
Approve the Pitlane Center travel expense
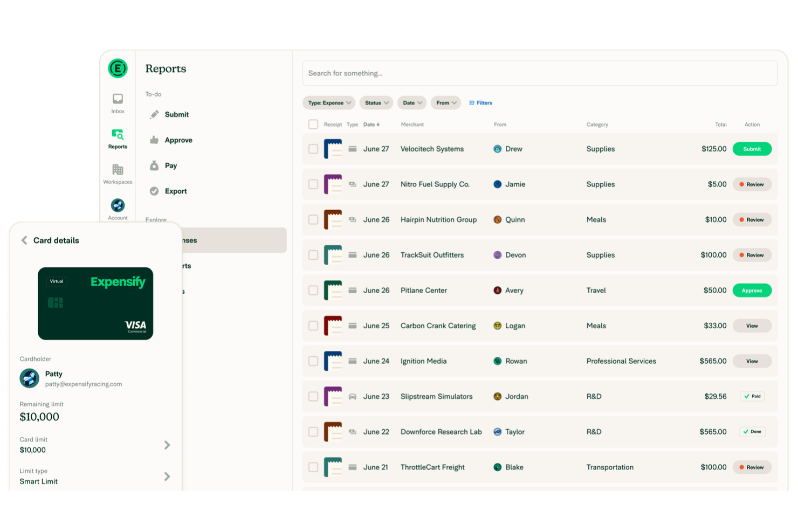pos(752,290)
